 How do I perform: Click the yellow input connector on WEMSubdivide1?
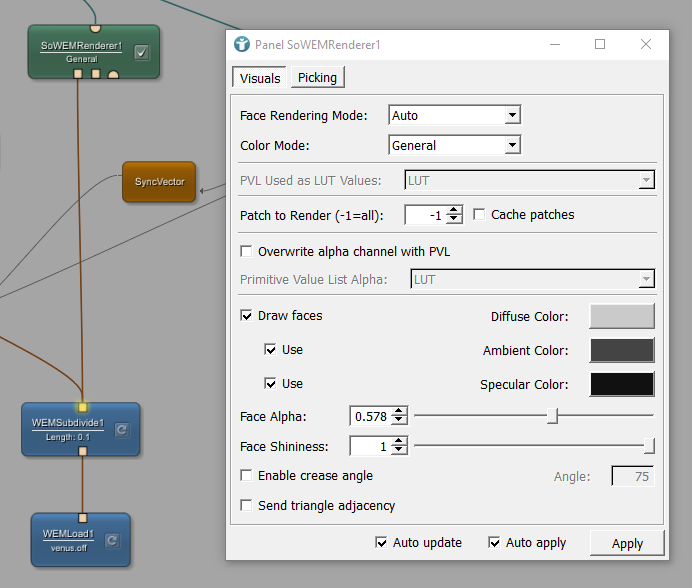coord(82,407)
